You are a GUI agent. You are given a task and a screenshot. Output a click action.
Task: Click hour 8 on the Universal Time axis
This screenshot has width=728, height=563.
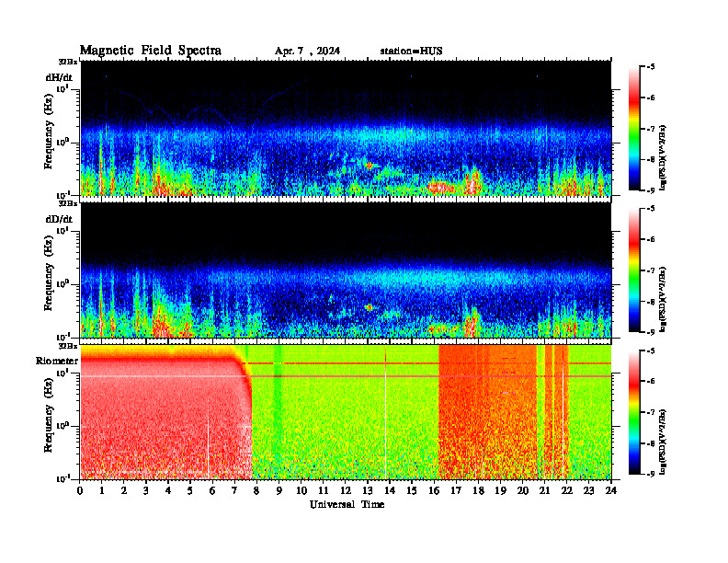[256, 491]
